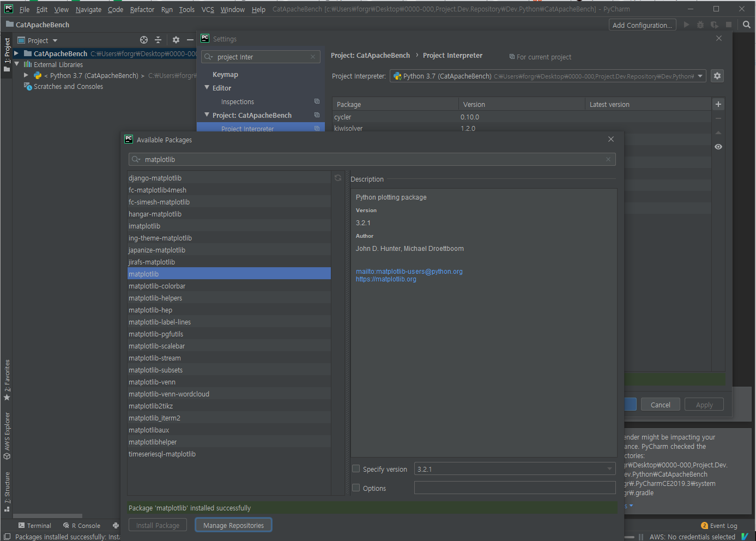
Task: Collapse the Editor settings section
Action: click(x=207, y=87)
